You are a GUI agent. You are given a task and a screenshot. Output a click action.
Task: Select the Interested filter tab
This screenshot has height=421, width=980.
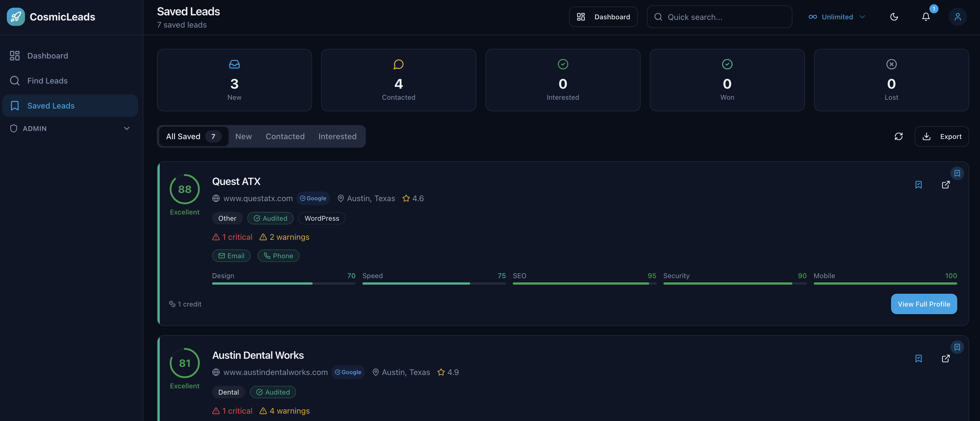[337, 136]
